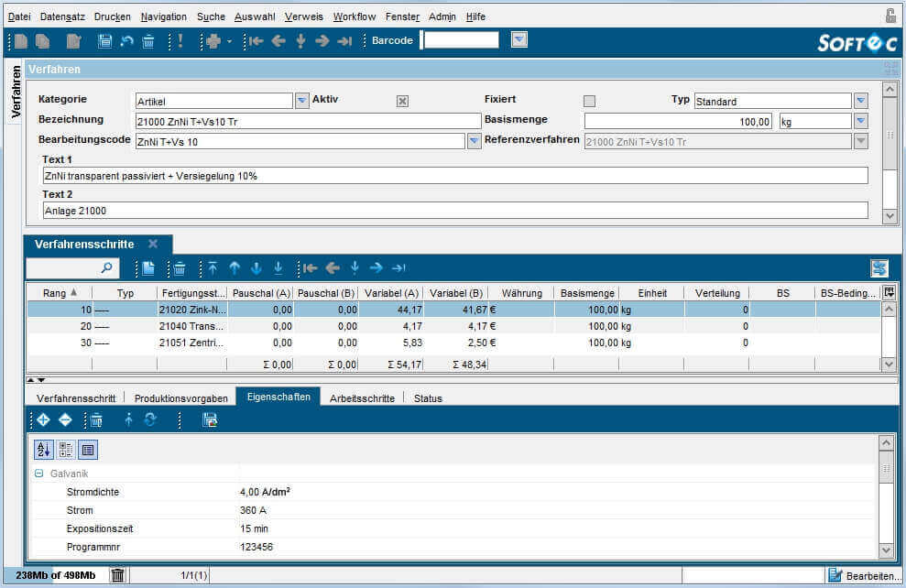Uncheck the Aktiv checkbox

click(x=402, y=101)
